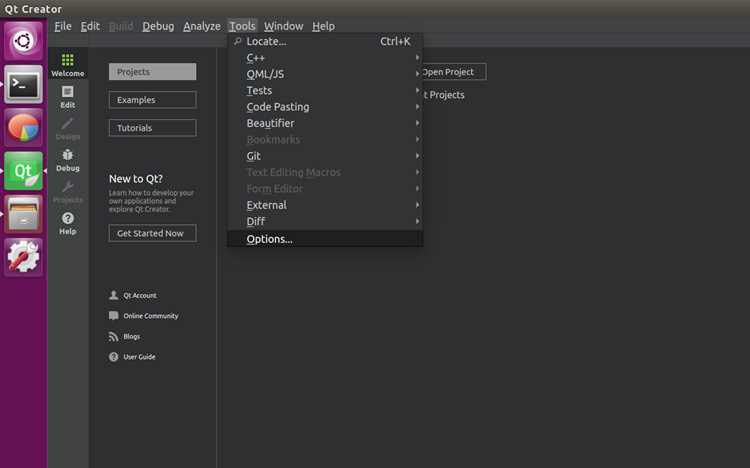The width and height of the screenshot is (750, 468).
Task: Click the Projects button on Welcome page
Action: tap(152, 72)
